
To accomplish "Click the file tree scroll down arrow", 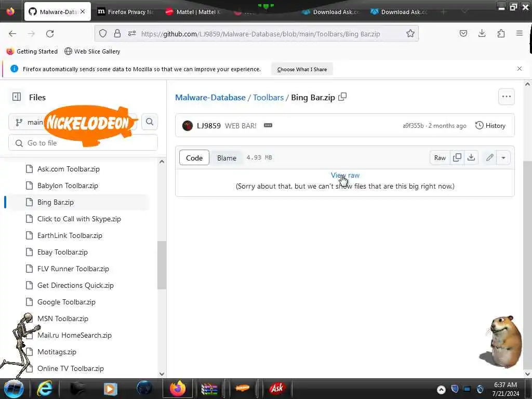I will (162, 374).
